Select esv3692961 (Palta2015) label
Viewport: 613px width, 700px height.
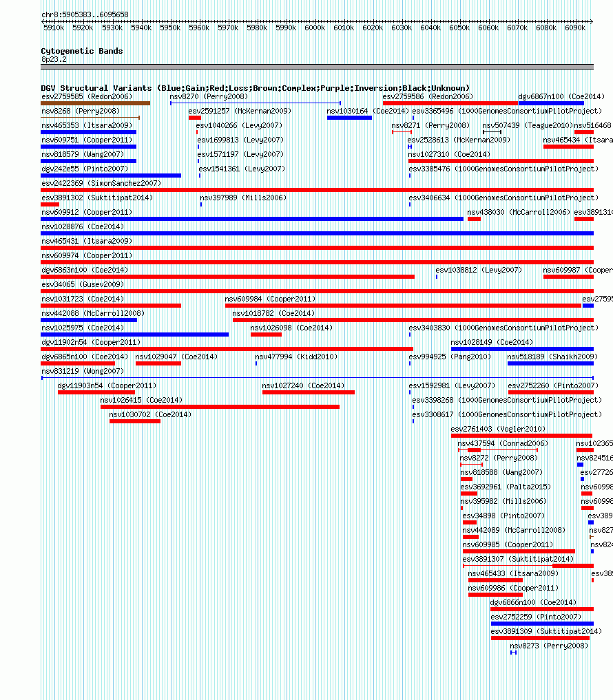[506, 487]
